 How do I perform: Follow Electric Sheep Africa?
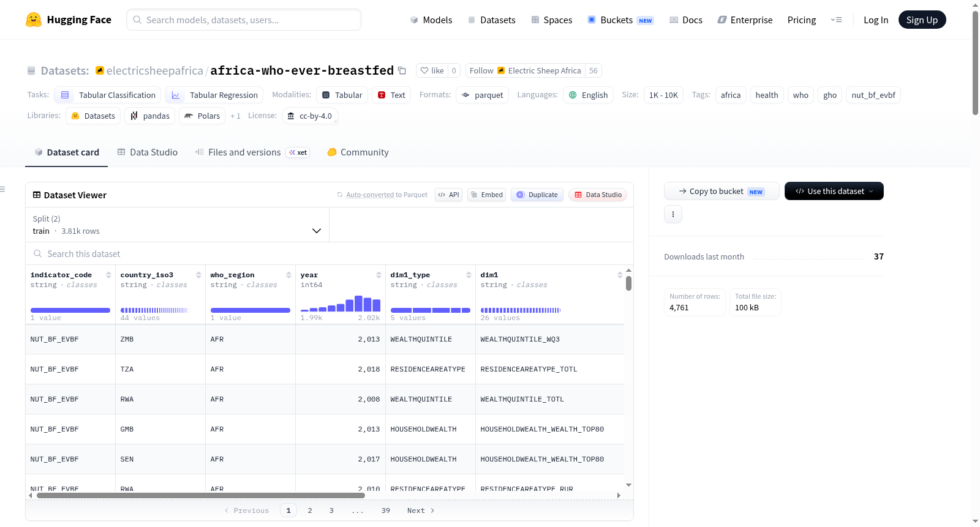click(x=525, y=70)
